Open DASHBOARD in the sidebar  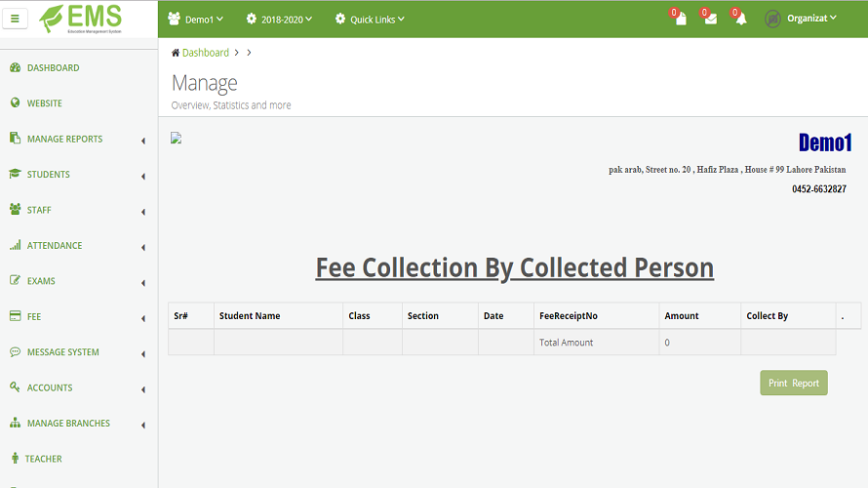click(53, 67)
